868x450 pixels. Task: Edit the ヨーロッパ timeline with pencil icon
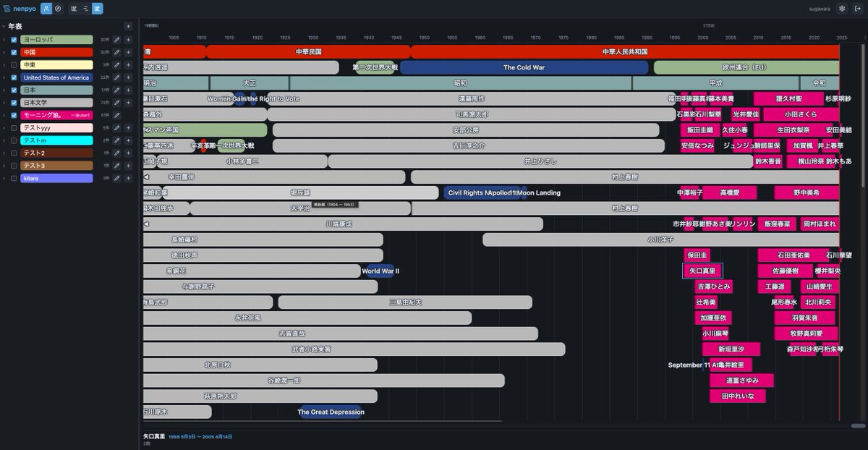coord(117,40)
